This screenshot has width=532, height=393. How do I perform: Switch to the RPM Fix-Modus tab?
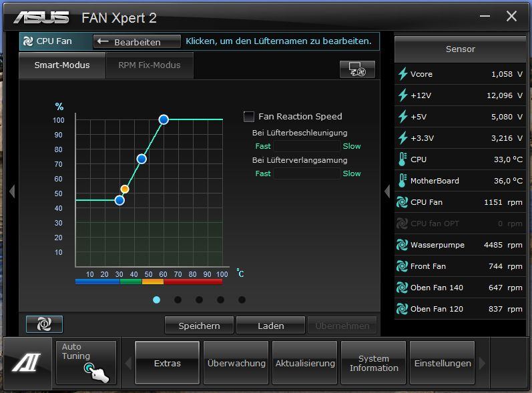coord(150,65)
